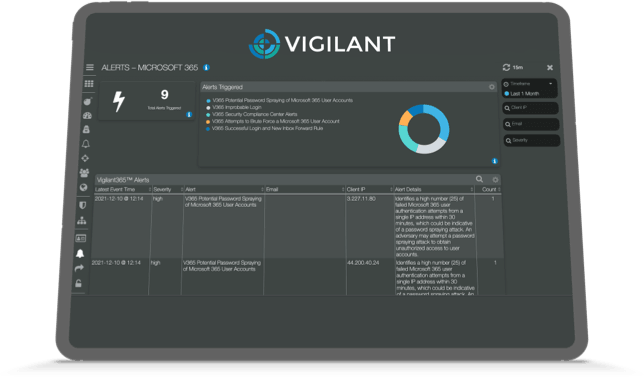Toggle V365 Successful Login New Inbox Forward Rule legend
Image resolution: width=644 pixels, height=377 pixels.
point(264,128)
